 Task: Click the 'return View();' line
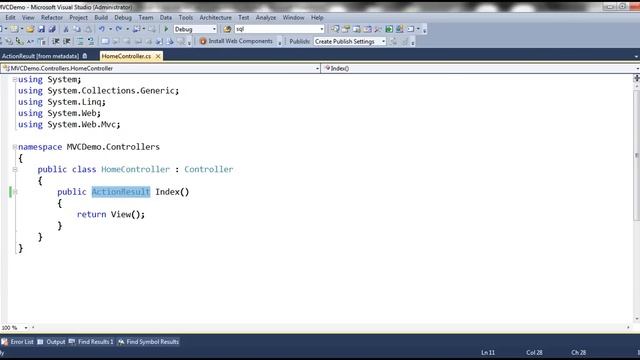pyautogui.click(x=111, y=214)
